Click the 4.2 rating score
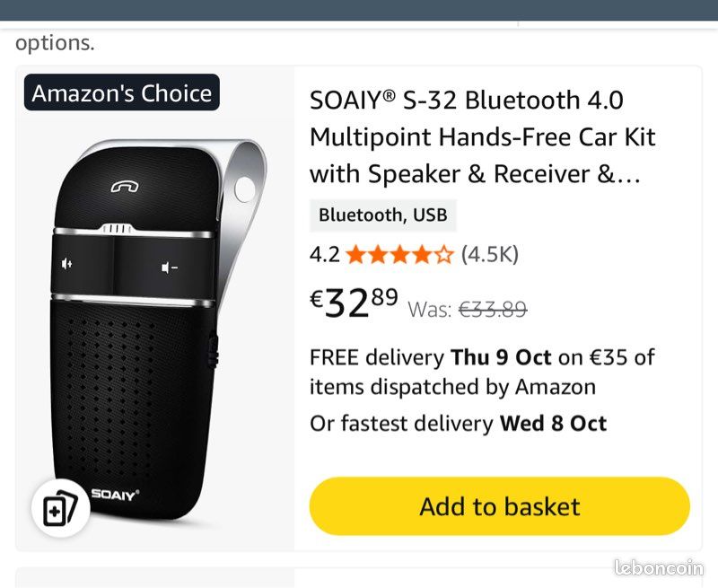Image resolution: width=718 pixels, height=588 pixels. point(325,254)
